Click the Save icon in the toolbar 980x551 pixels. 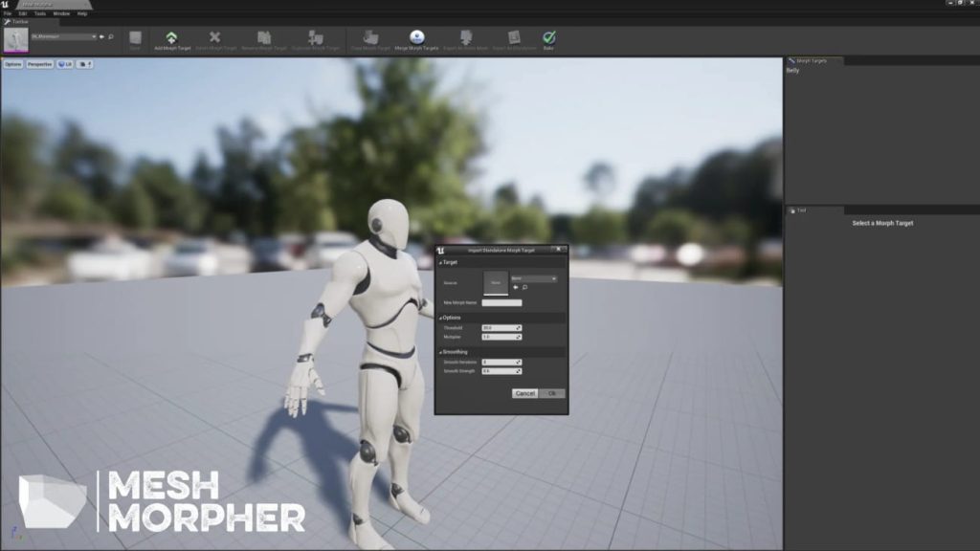click(x=135, y=38)
